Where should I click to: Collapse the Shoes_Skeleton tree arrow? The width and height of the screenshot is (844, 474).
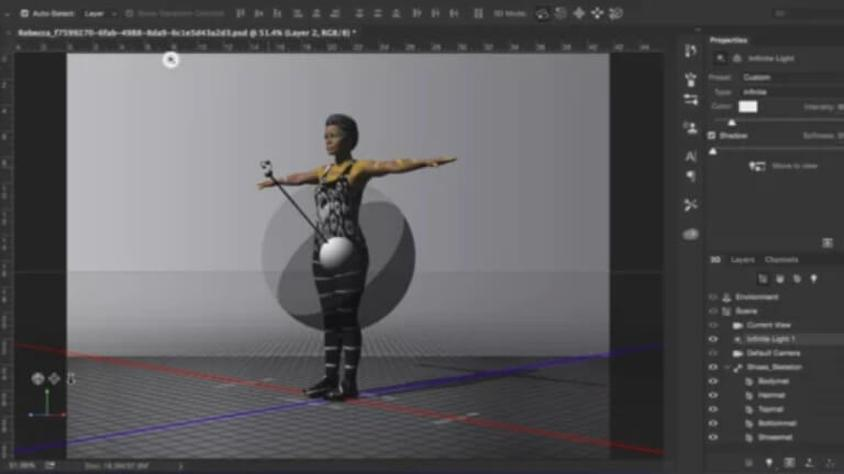[x=727, y=367]
